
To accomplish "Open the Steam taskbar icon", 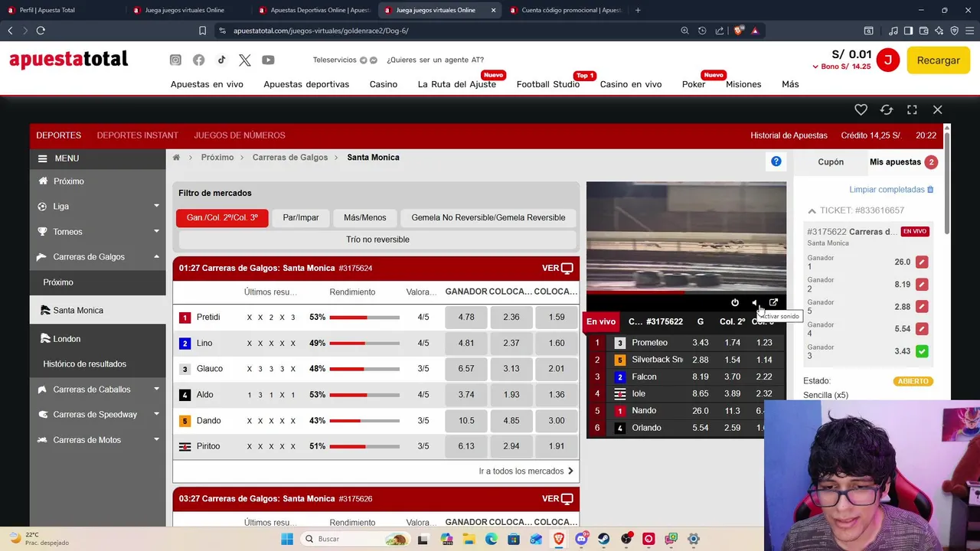I will click(604, 539).
